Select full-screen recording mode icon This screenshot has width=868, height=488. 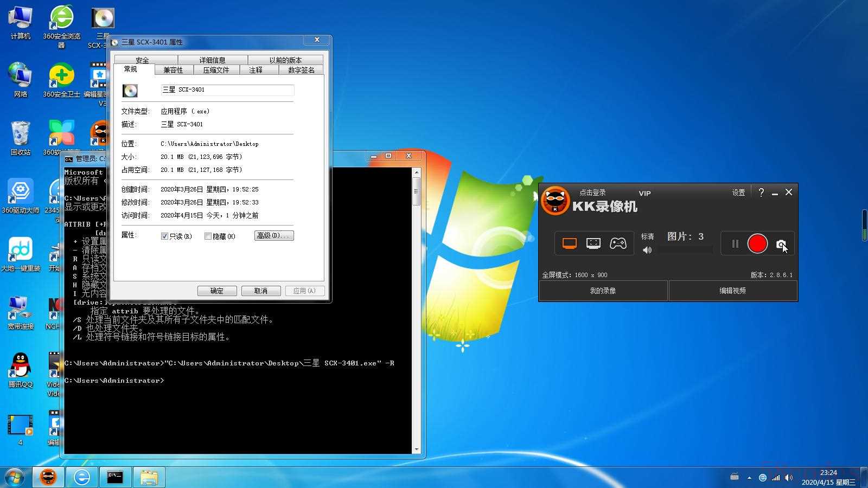[570, 243]
